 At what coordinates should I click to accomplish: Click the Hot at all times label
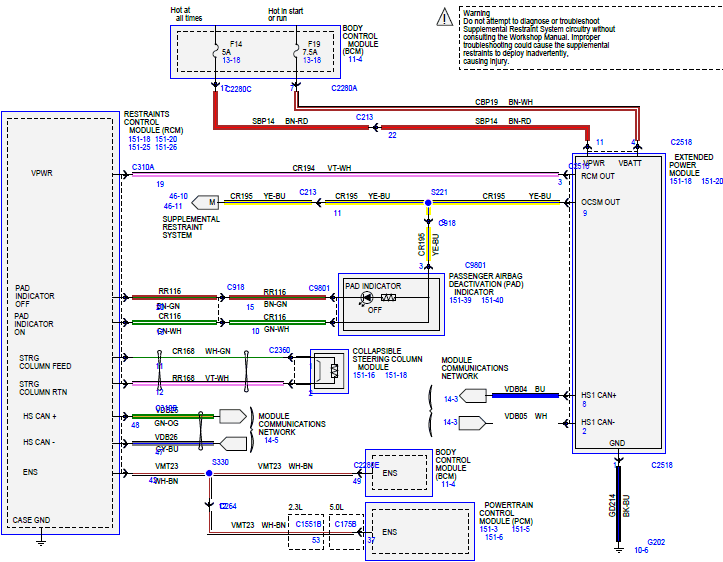pyautogui.click(x=186, y=14)
